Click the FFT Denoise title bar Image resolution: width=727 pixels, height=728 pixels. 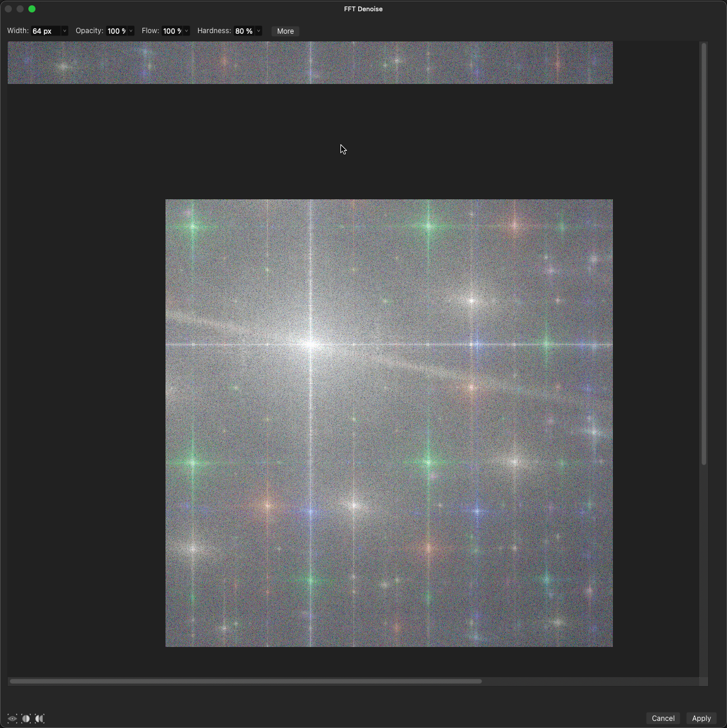(363, 9)
